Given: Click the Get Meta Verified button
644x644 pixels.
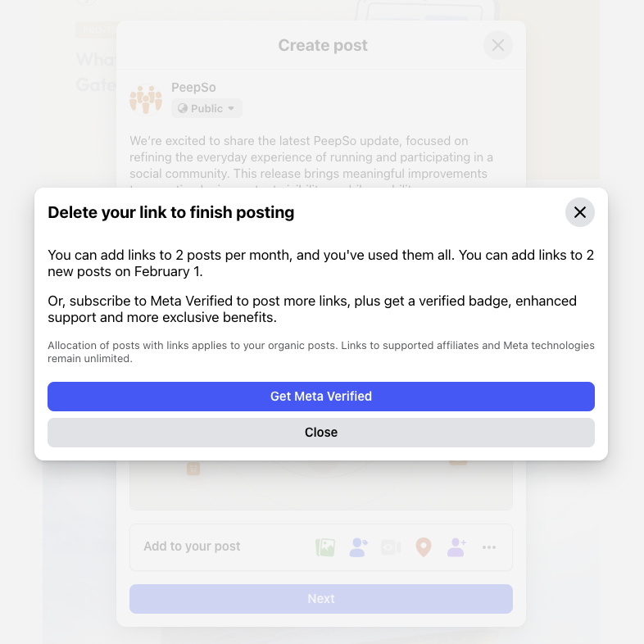Looking at the screenshot, I should [x=321, y=397].
